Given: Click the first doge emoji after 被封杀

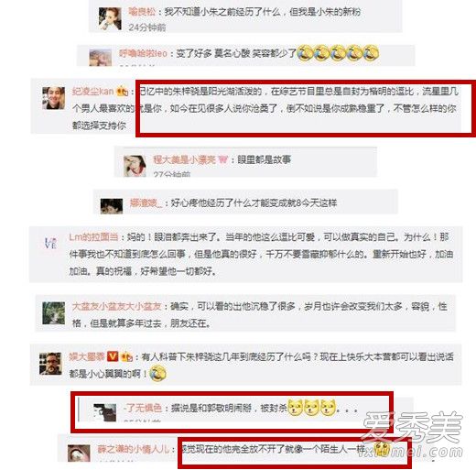Looking at the screenshot, I should [x=295, y=408].
